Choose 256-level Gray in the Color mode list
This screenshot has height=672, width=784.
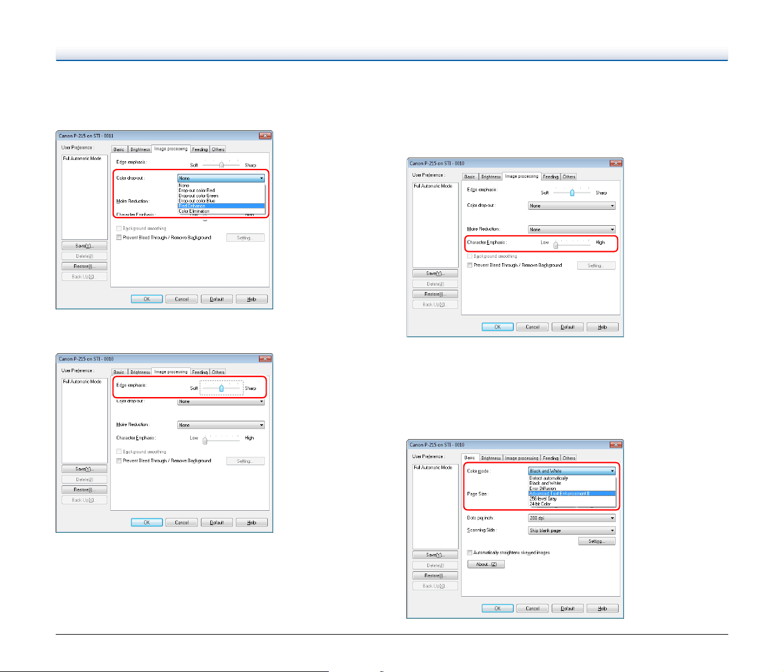(572, 499)
